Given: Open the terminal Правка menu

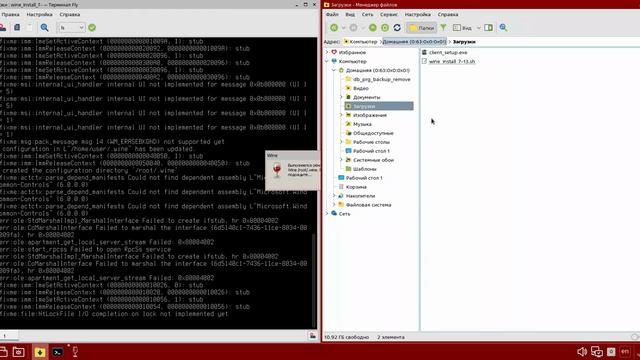Looking at the screenshot, I should click(10, 14).
